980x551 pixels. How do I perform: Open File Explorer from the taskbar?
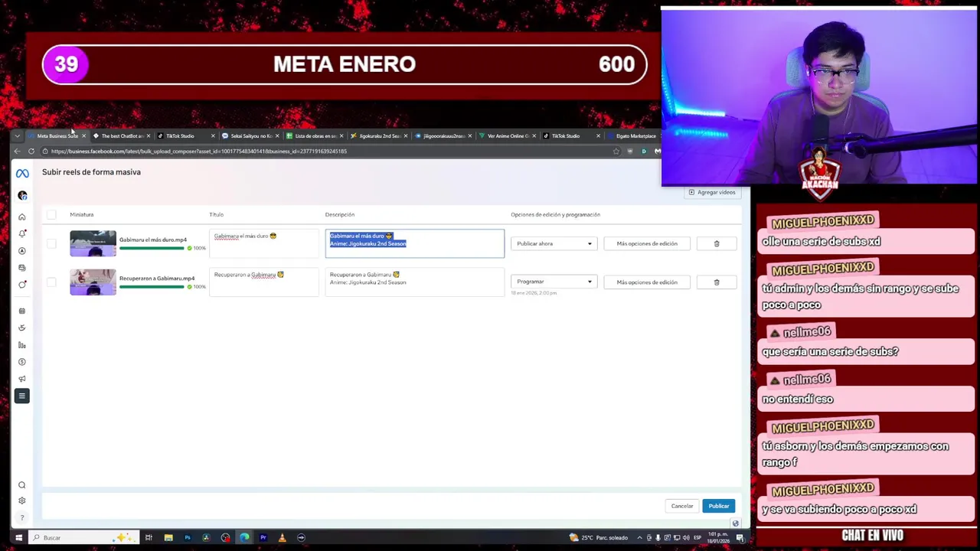pyautogui.click(x=168, y=537)
